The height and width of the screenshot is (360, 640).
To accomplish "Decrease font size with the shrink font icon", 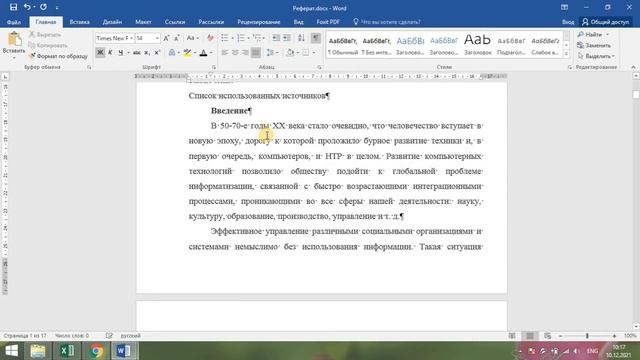I will [177, 38].
